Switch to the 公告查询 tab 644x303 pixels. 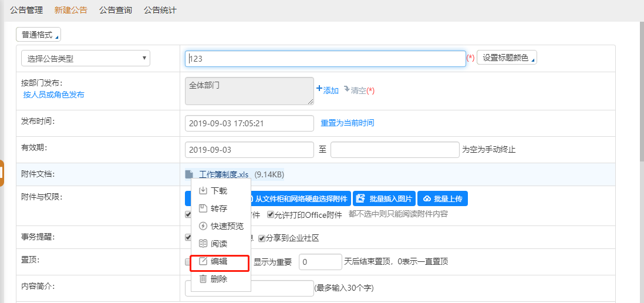click(x=116, y=10)
